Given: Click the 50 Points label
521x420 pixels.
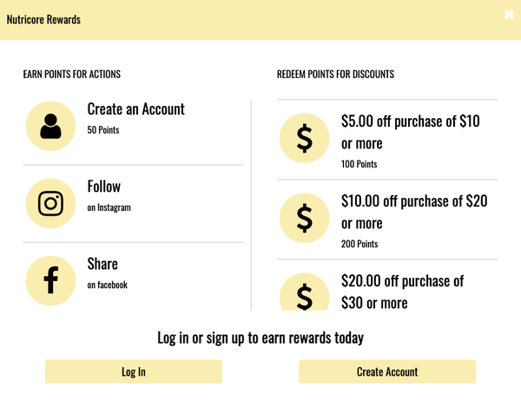Looking at the screenshot, I should click(103, 130).
